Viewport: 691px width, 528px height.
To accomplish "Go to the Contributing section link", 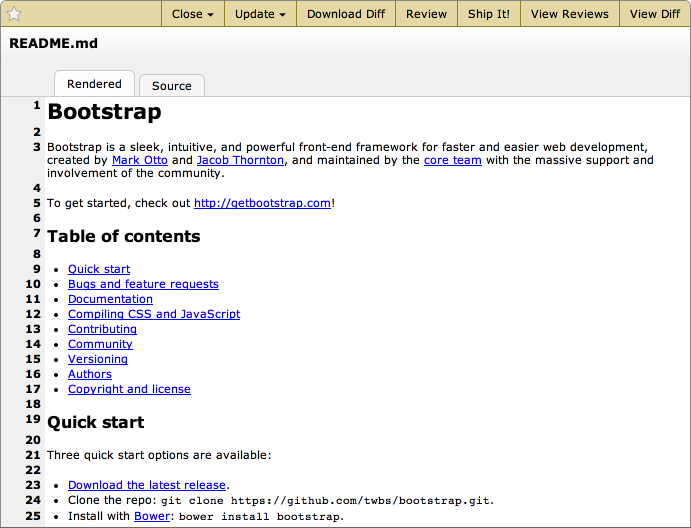I will [102, 329].
